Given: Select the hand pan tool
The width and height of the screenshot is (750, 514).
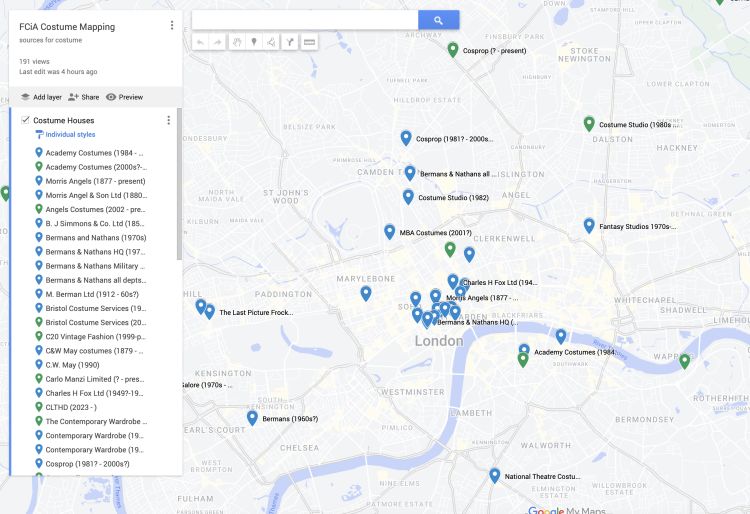Looking at the screenshot, I should click(236, 42).
